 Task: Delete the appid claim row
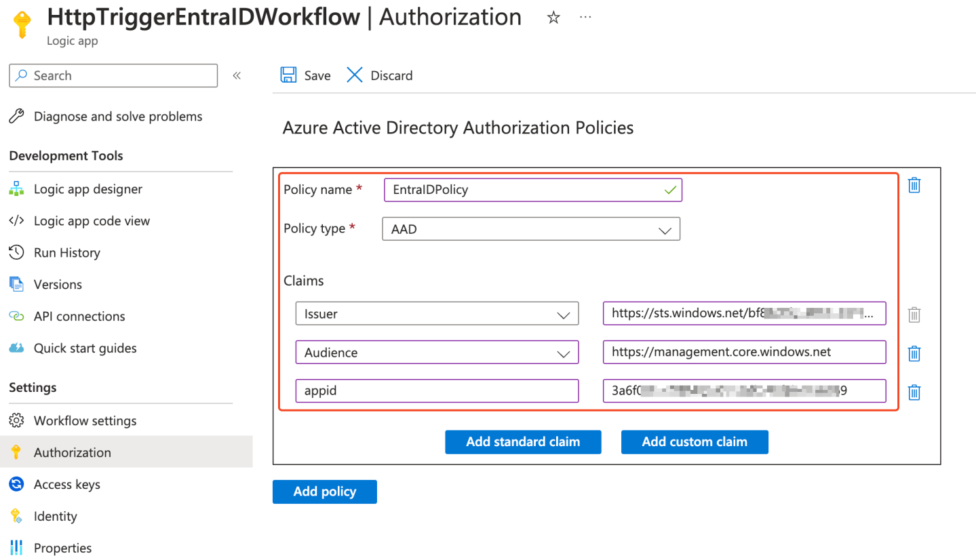(914, 392)
